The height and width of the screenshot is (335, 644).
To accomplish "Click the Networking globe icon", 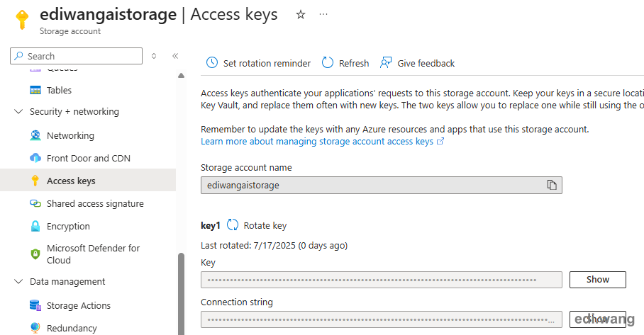I will click(35, 135).
